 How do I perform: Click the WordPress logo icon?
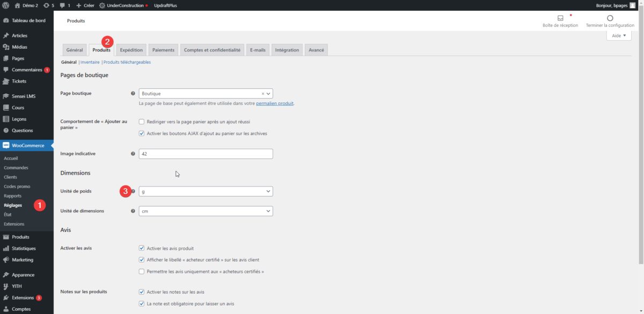tap(5, 5)
